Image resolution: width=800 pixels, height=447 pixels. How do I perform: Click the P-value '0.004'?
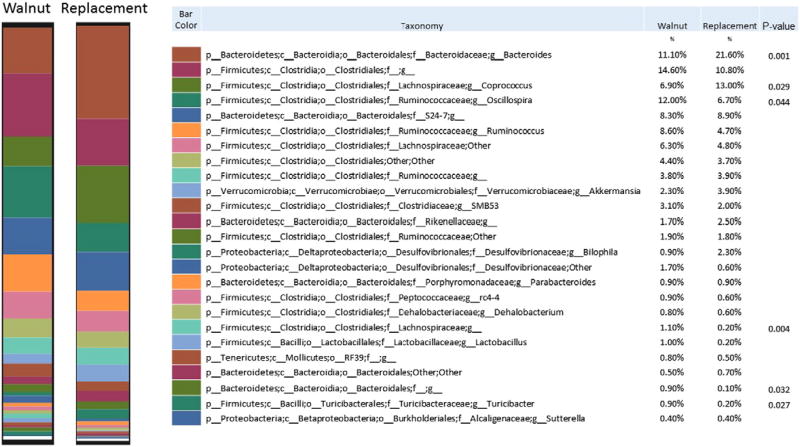tap(779, 329)
